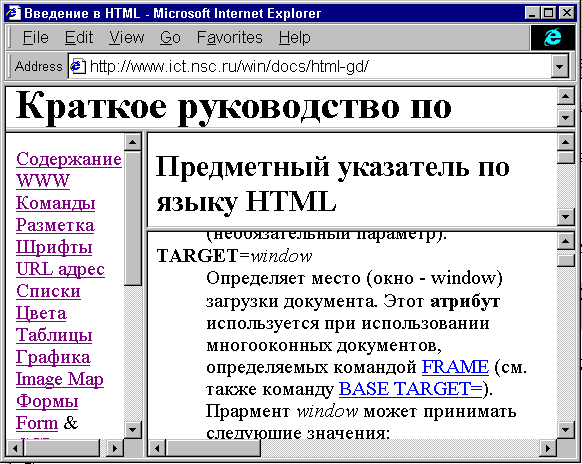
Task: Click the URL address input field
Action: 310,67
